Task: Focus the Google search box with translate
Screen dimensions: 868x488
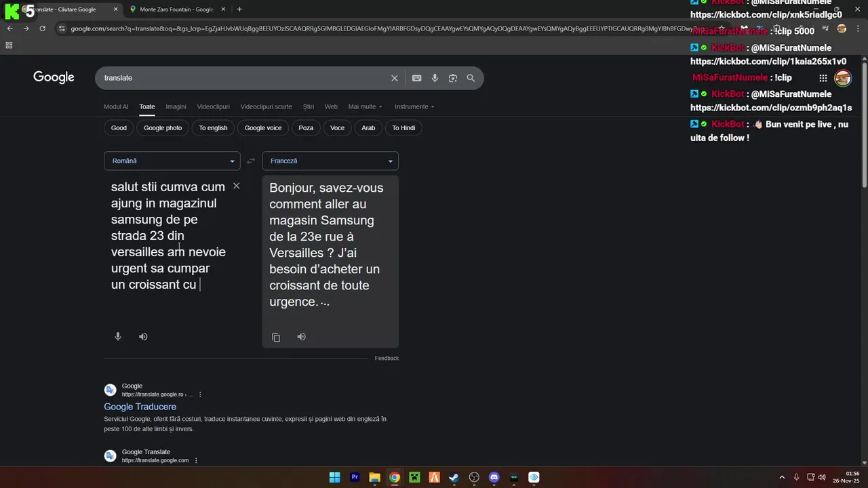Action: coord(244,78)
